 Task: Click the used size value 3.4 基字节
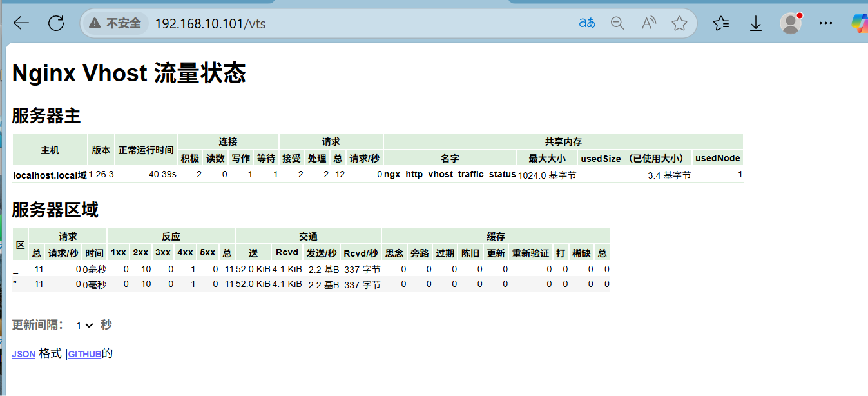coord(670,175)
